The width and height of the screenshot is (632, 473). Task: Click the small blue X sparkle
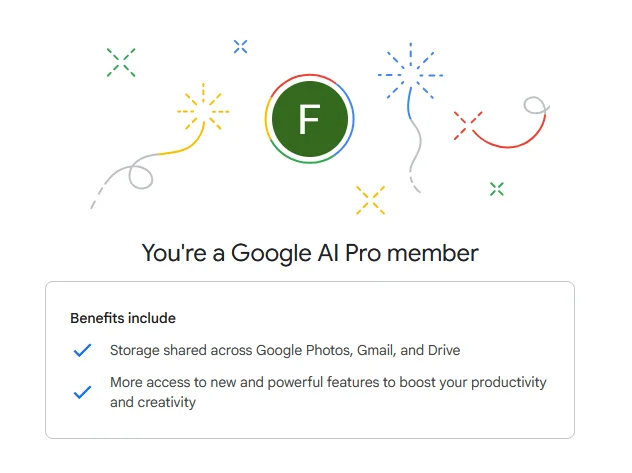[x=241, y=47]
